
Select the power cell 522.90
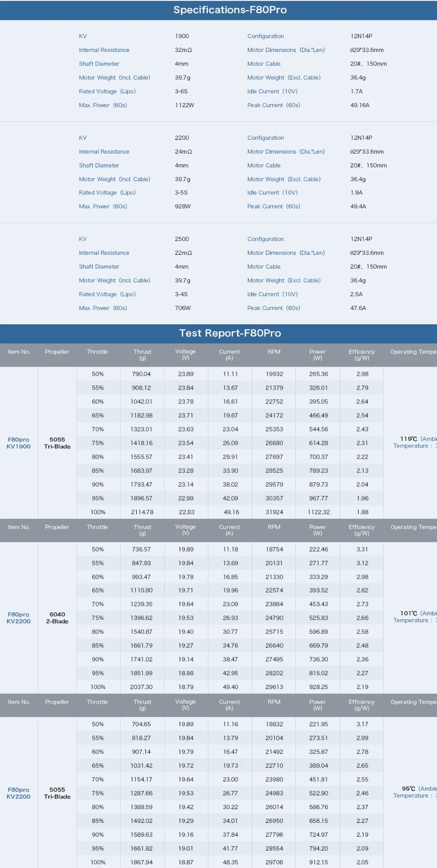319,793
